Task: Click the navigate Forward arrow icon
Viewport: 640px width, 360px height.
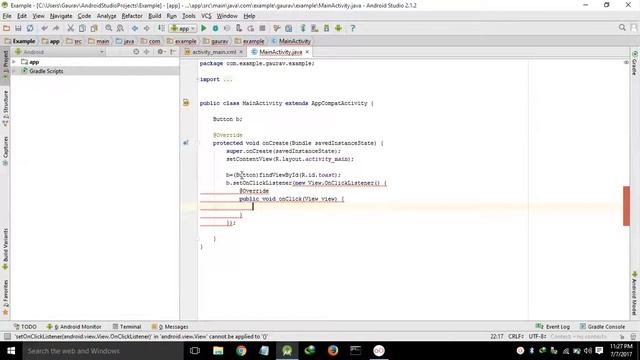Action: [x=146, y=28]
